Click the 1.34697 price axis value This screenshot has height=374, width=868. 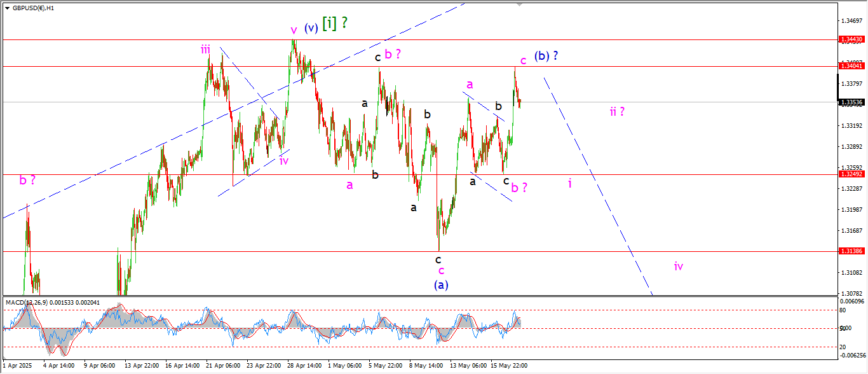[851, 21]
